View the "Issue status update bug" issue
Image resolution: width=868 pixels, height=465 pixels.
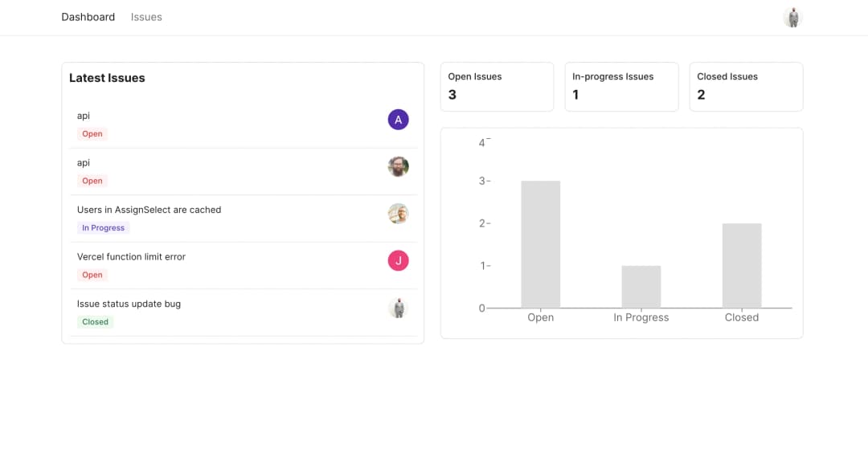[x=129, y=304]
